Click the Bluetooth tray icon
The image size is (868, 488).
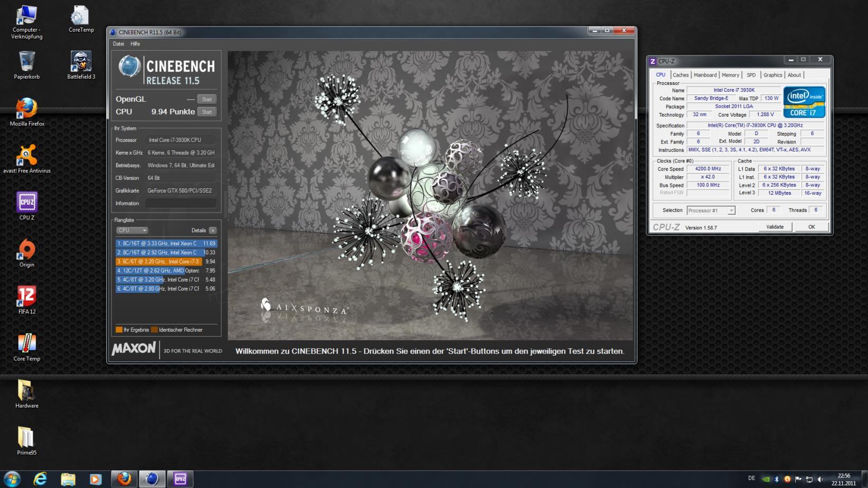pos(777,479)
